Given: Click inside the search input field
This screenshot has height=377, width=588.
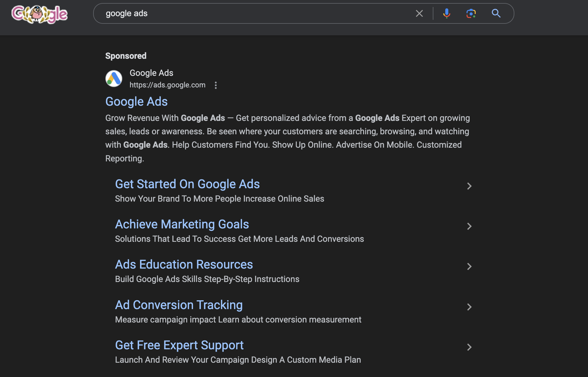Looking at the screenshot, I should pyautogui.click(x=243, y=13).
